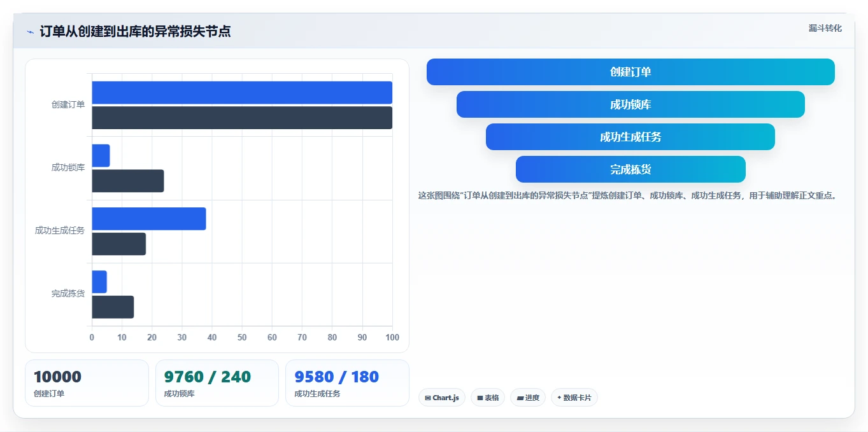The height and width of the screenshot is (432, 868).
Task: Click the x-axis value 100
Action: pos(392,337)
